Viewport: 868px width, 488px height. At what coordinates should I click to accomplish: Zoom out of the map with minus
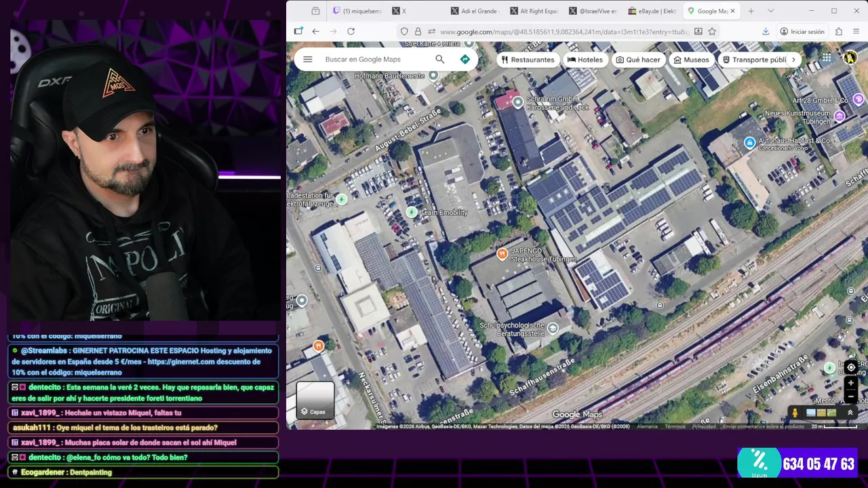click(x=851, y=395)
